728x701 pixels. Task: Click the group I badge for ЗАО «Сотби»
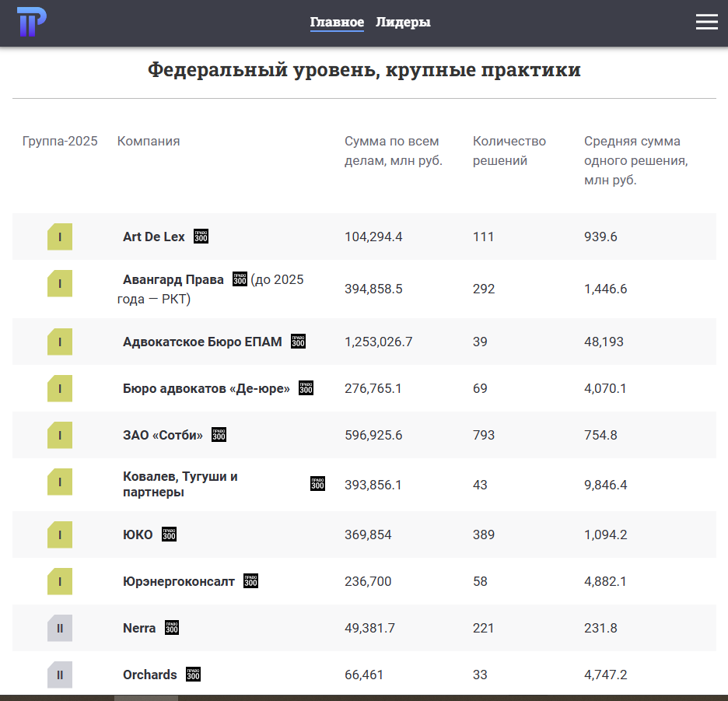(x=60, y=435)
